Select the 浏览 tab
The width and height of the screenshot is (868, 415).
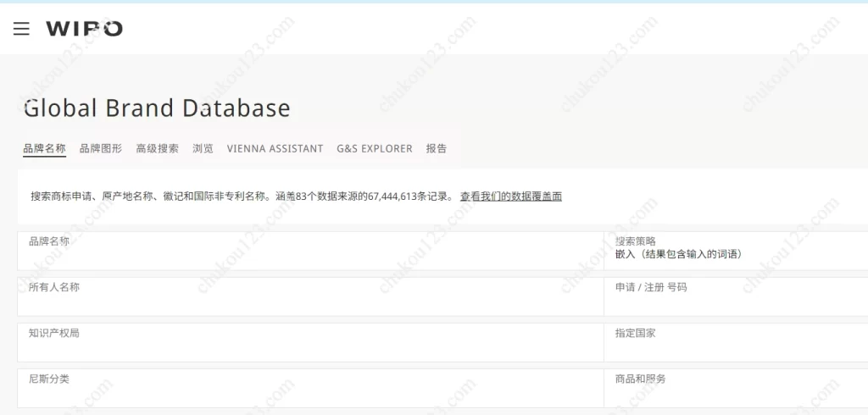[203, 148]
